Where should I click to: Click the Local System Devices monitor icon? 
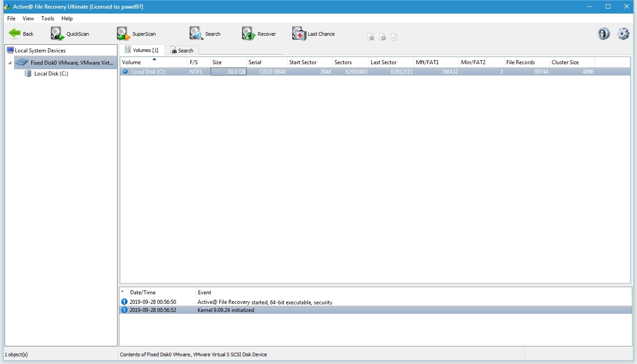click(x=10, y=50)
